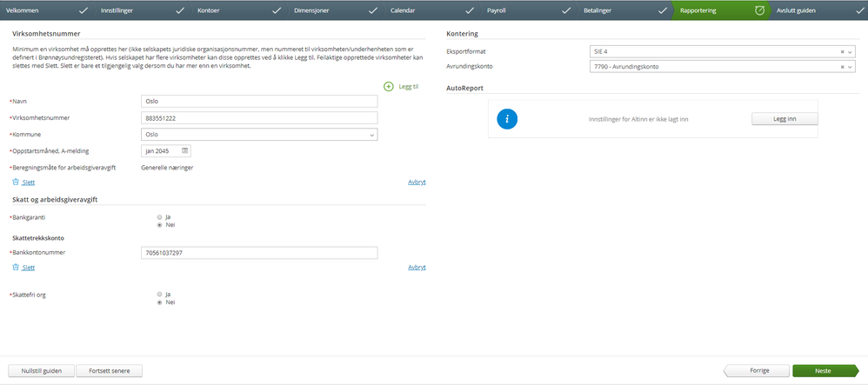Click the Virksomhetsnummer input field
The height and width of the screenshot is (385, 868).
(260, 118)
